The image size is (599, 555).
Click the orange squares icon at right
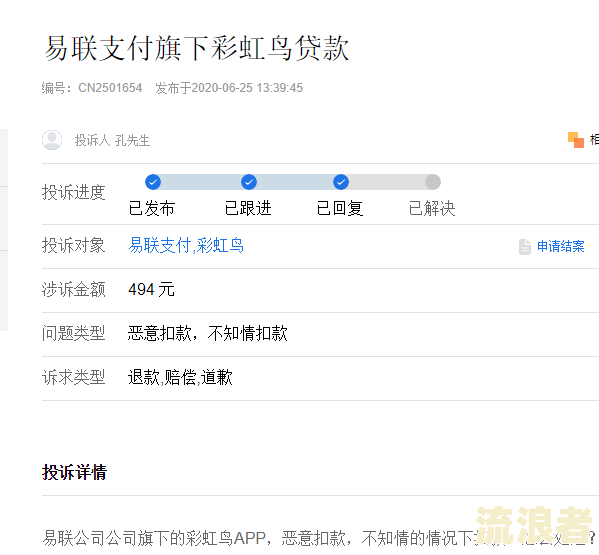(576, 139)
